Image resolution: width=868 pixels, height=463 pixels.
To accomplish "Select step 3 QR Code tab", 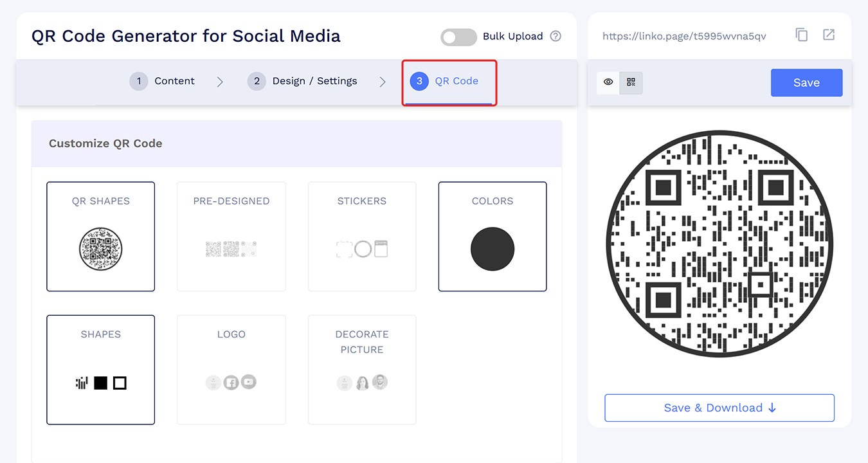I will click(x=449, y=82).
